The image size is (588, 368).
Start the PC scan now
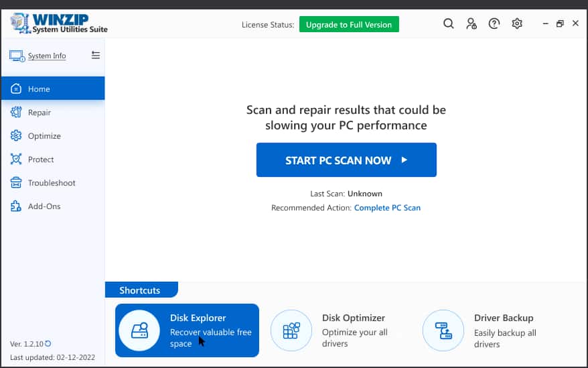coord(346,160)
